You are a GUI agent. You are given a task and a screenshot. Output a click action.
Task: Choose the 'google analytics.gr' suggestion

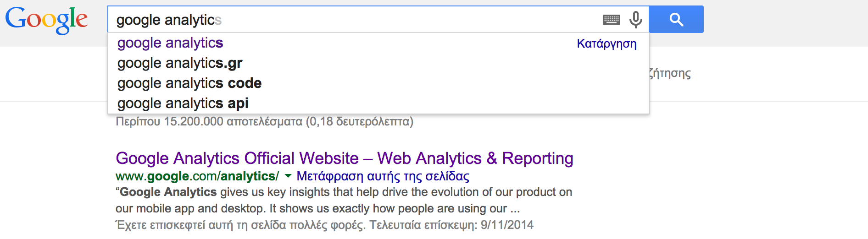[180, 63]
